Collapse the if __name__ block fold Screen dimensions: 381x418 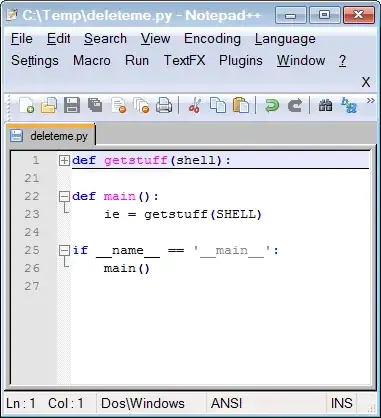[64, 250]
